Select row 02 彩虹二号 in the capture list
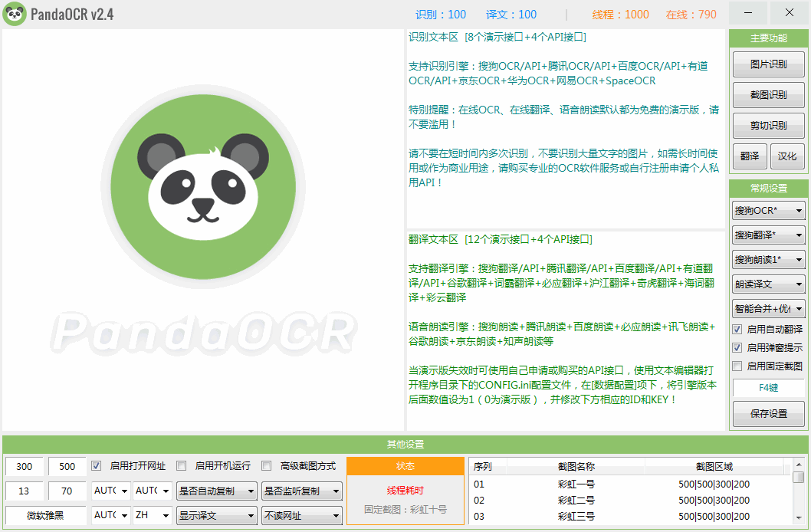 [631, 501]
